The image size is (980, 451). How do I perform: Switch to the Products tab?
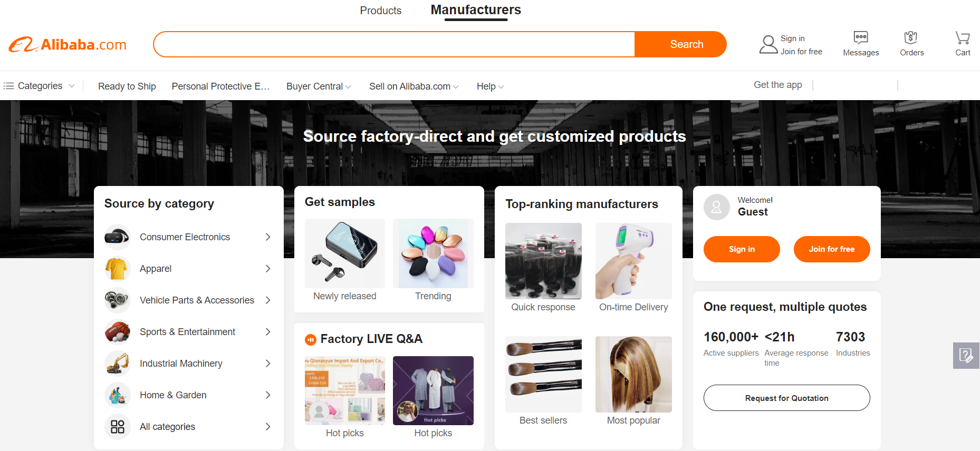tap(380, 11)
